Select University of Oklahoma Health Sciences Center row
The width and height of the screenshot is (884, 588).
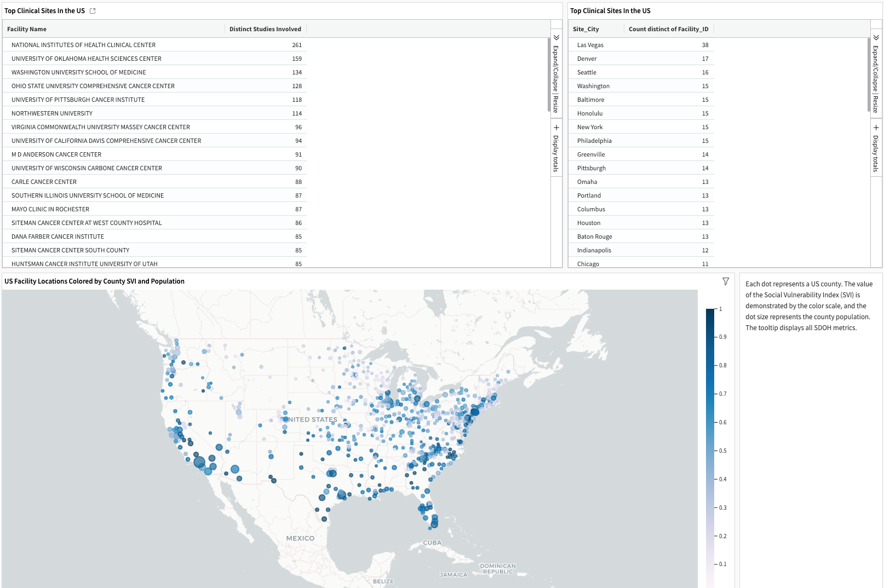(154, 59)
